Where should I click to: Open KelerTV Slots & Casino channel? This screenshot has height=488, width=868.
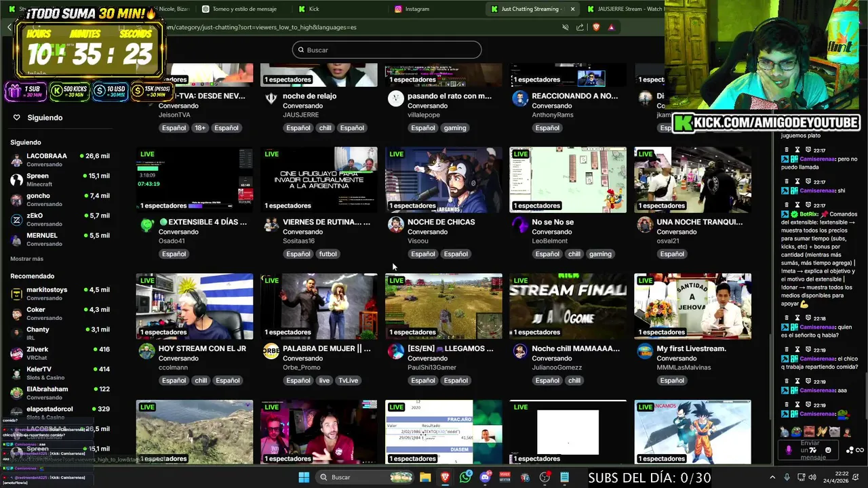click(60, 373)
